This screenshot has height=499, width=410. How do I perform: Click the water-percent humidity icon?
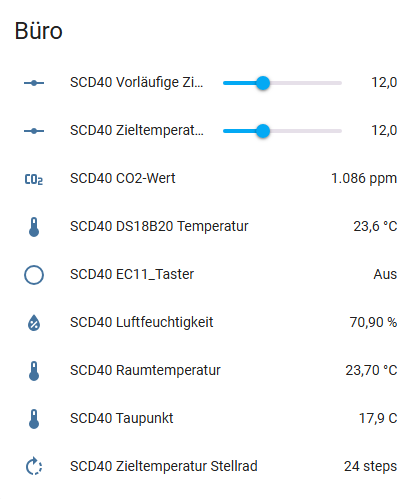34,323
